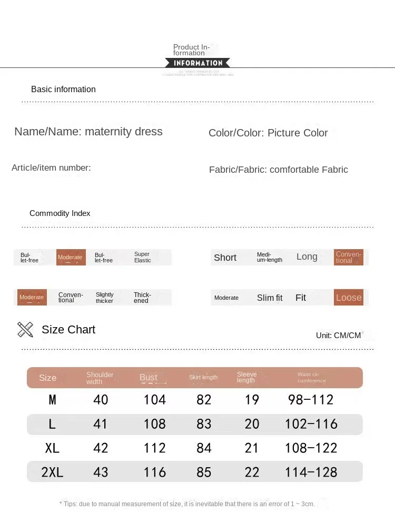Click the Bust column header
Image resolution: width=395 pixels, height=532 pixels.
pyautogui.click(x=149, y=377)
